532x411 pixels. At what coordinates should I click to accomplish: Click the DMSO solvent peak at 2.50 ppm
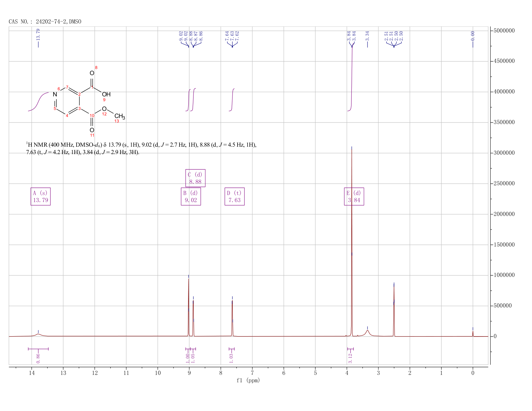[394, 309]
